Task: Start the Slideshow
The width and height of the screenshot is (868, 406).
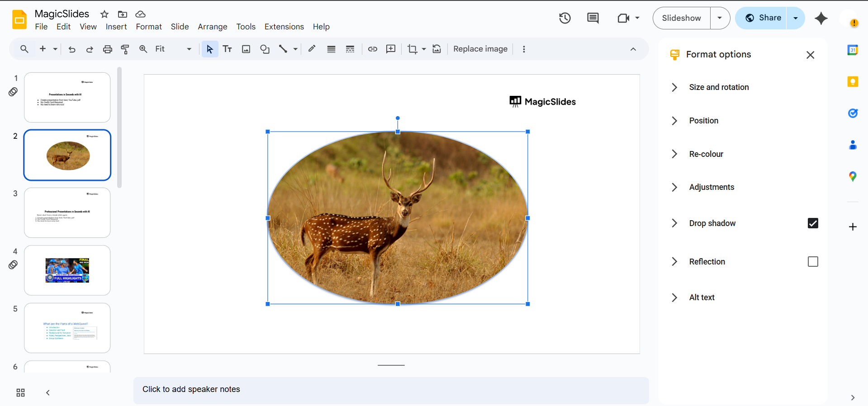Action: (681, 18)
